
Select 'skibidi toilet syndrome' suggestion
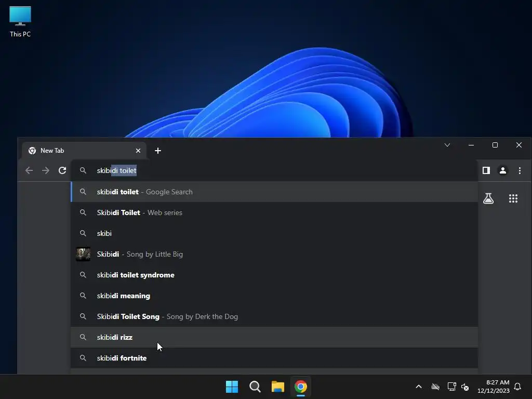point(274,275)
